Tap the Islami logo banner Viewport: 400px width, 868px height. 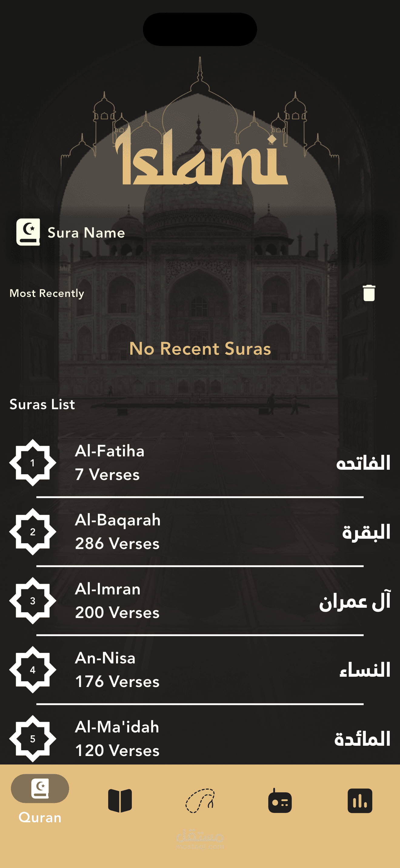pos(200,158)
